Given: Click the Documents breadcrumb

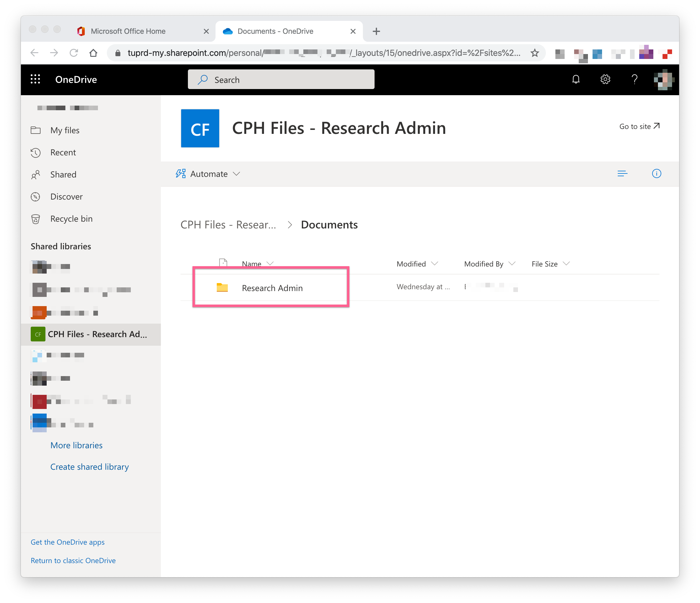Looking at the screenshot, I should 329,225.
